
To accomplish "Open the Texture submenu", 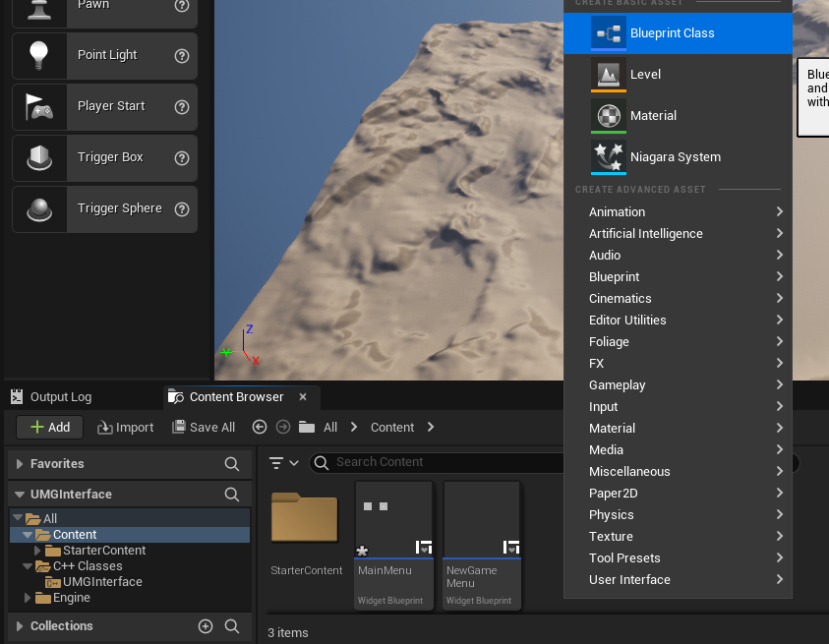I will coord(678,536).
